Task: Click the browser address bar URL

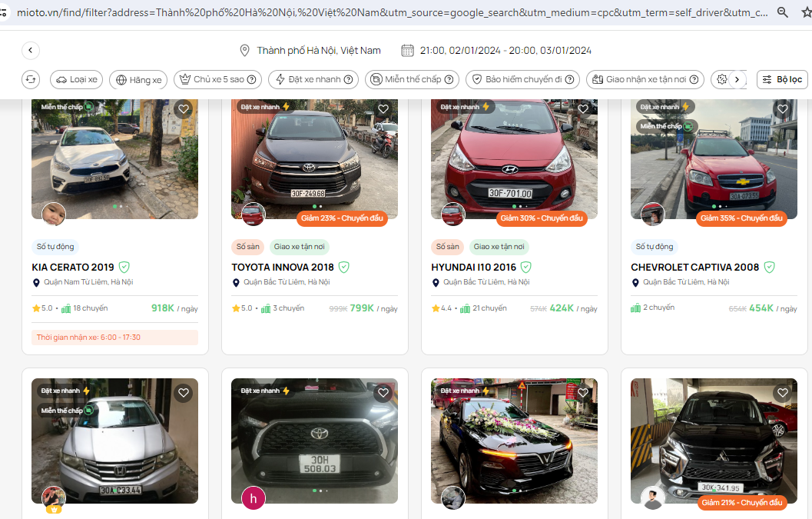Action: point(384,12)
